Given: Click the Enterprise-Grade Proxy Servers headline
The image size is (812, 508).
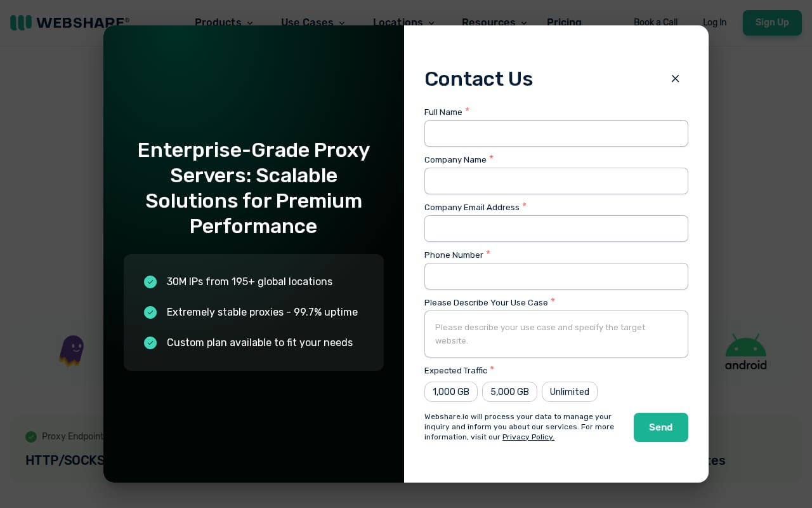Looking at the screenshot, I should (x=254, y=188).
